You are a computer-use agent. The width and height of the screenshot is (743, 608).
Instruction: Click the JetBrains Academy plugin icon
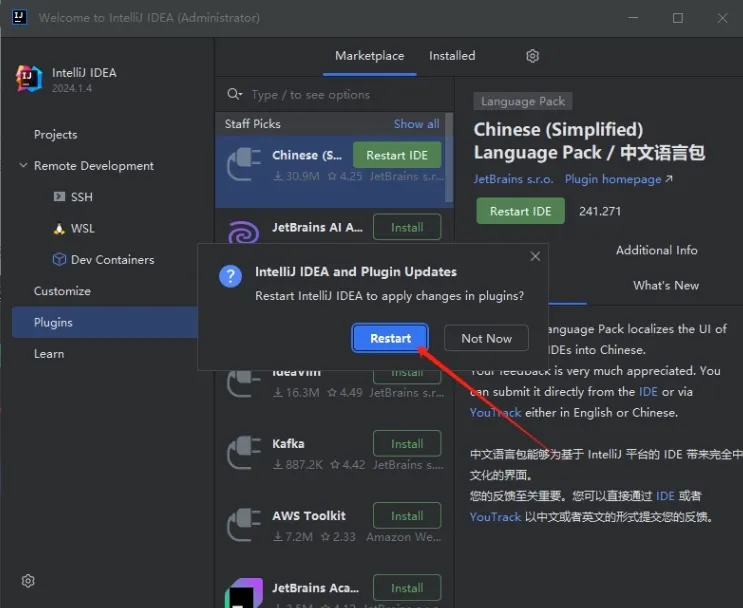pyautogui.click(x=244, y=592)
